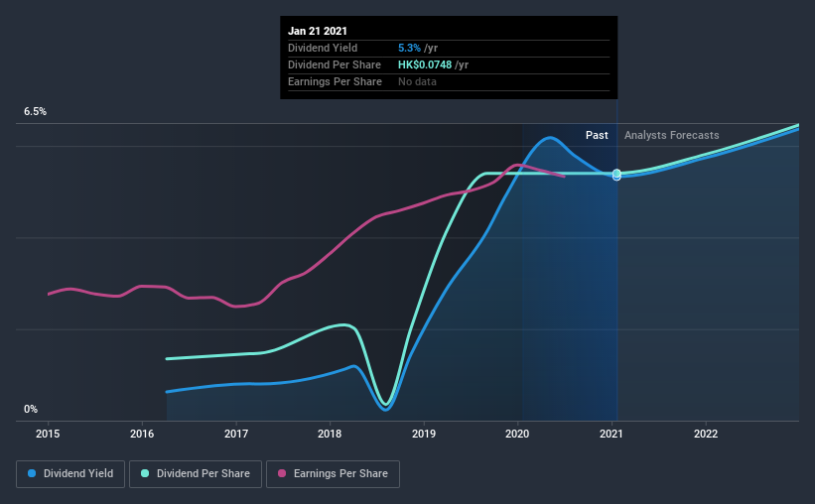
Task: Toggle the Dividend Per Share legend button
Action: point(196,474)
